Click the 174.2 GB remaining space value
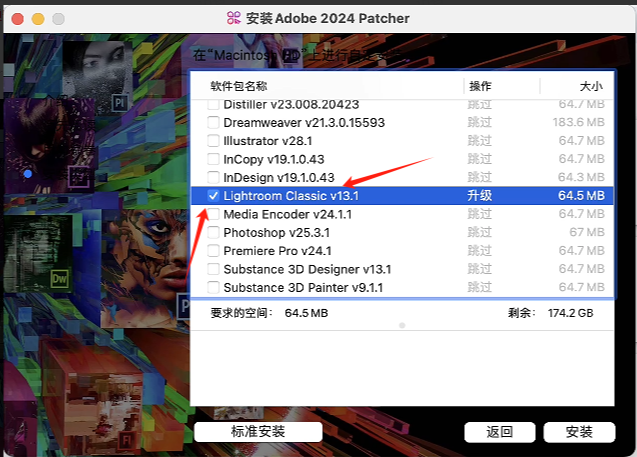Viewport: 637px width, 457px height. [570, 313]
